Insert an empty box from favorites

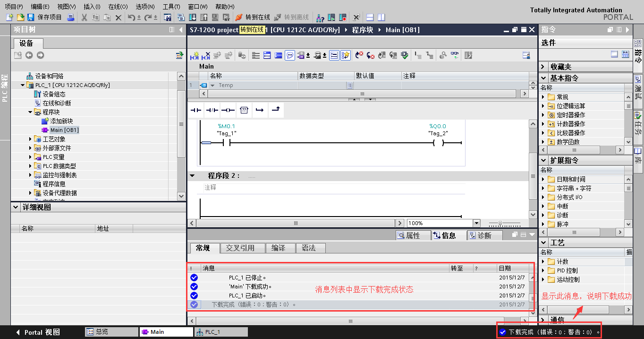(x=244, y=110)
